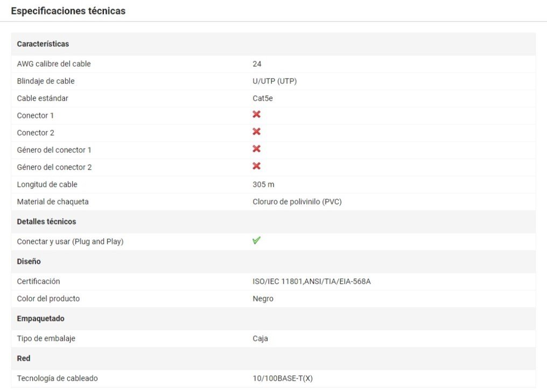Click the red X icon for Conector 2
Image resolution: width=547 pixels, height=392 pixels.
pyautogui.click(x=257, y=132)
